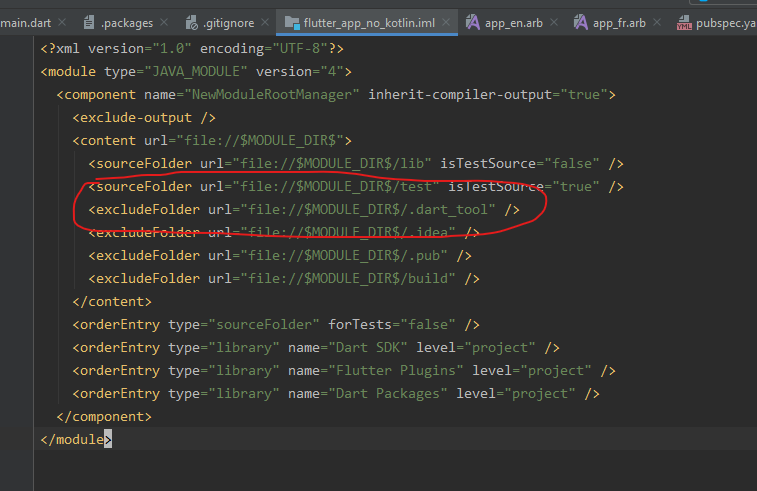
Task: Click the .packages file icon
Action: pos(89,22)
